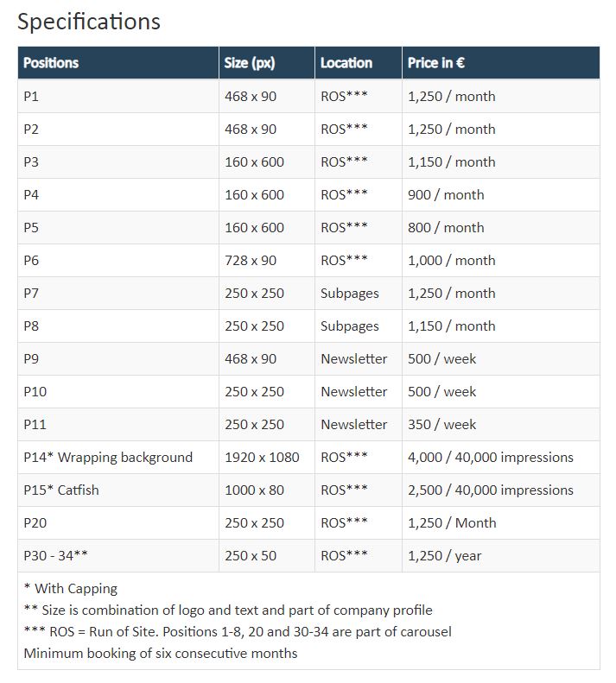Image resolution: width=616 pixels, height=683 pixels.
Task: Click the P3 price 1,150 / month
Action: 451,162
